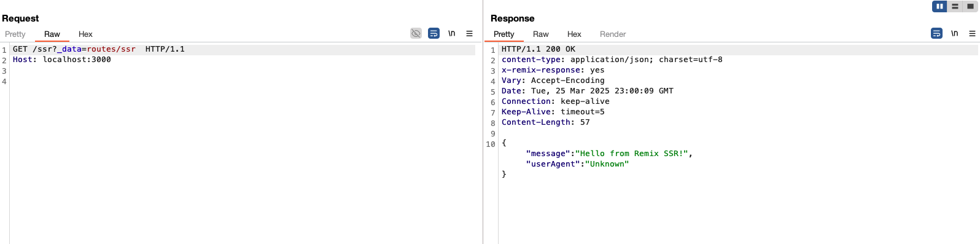This screenshot has height=244, width=980.
Task: Open the Response Render tab
Action: click(x=613, y=34)
